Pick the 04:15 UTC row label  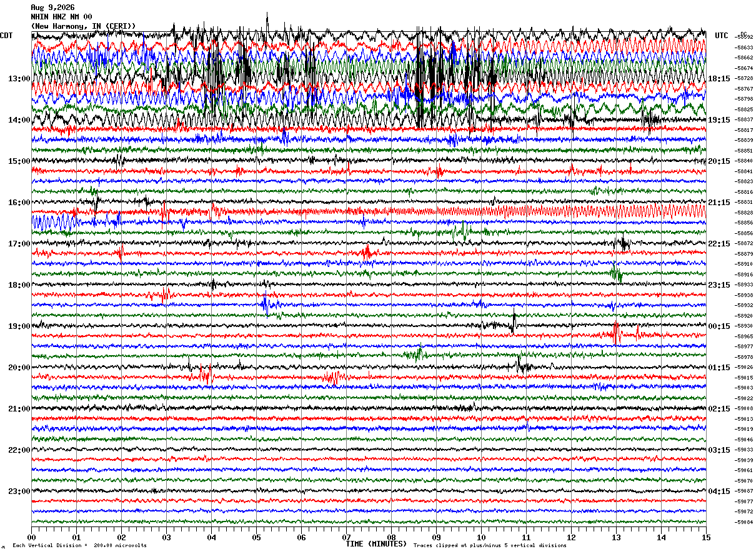[x=719, y=491]
